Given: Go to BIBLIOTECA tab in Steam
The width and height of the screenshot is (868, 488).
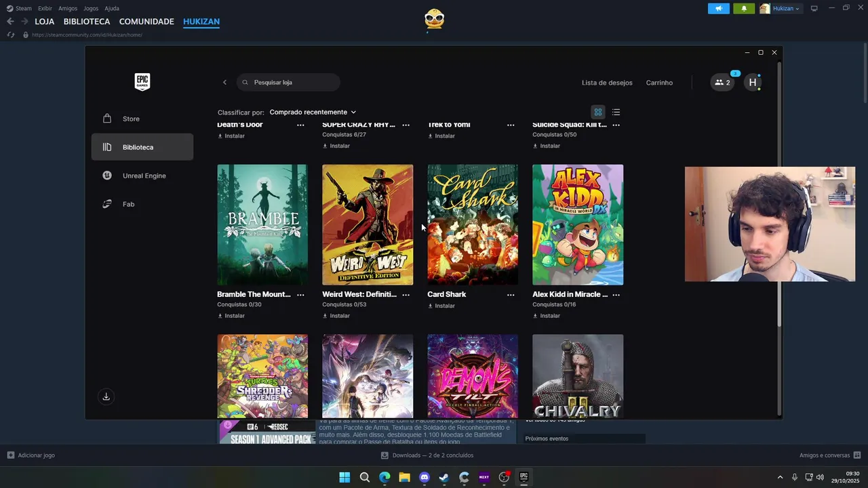Looking at the screenshot, I should (x=87, y=22).
